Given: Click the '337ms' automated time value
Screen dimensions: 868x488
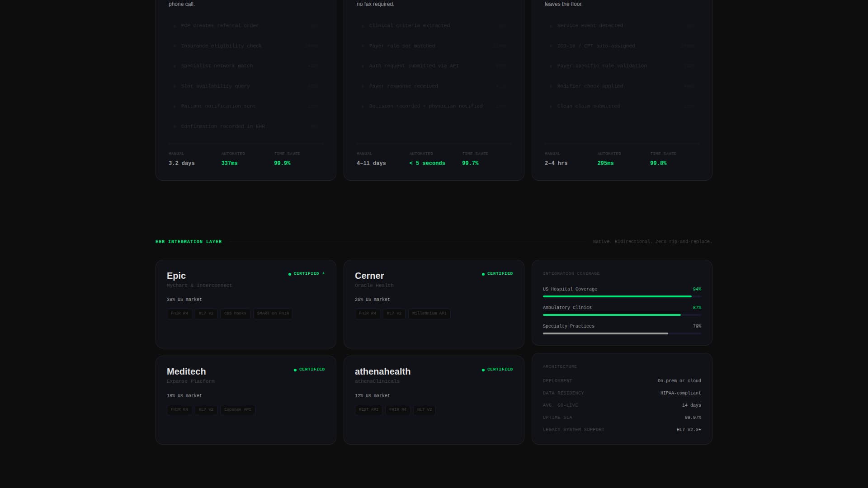Looking at the screenshot, I should pyautogui.click(x=229, y=164).
